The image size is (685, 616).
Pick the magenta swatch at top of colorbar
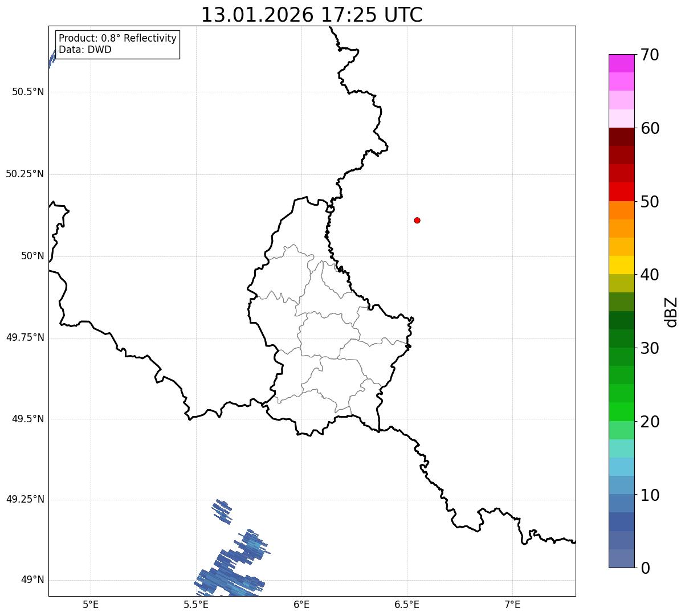tap(621, 63)
